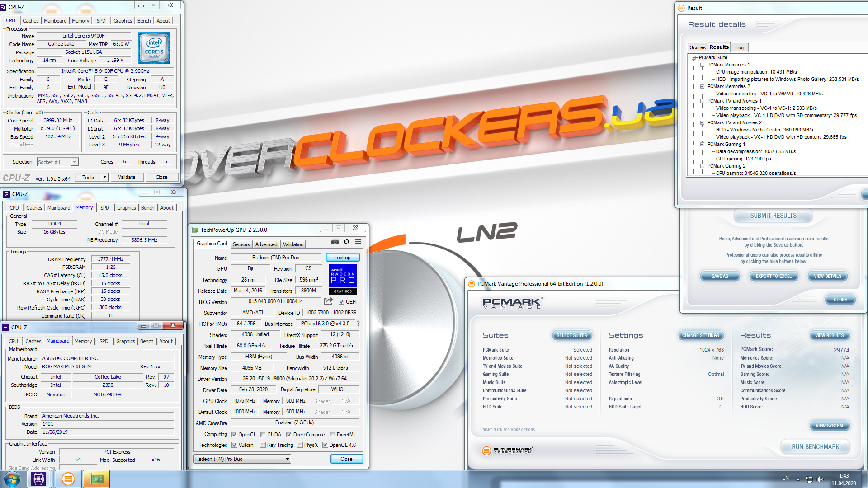The height and width of the screenshot is (488, 868).
Task: Click the GPU-Z screenshot camera icon
Action: pos(335,242)
